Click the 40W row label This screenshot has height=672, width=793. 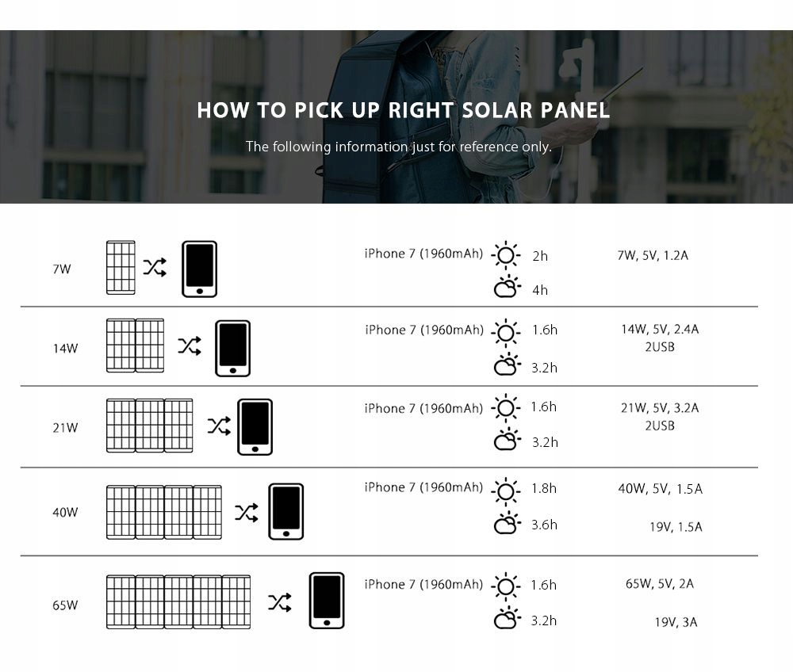tap(65, 512)
